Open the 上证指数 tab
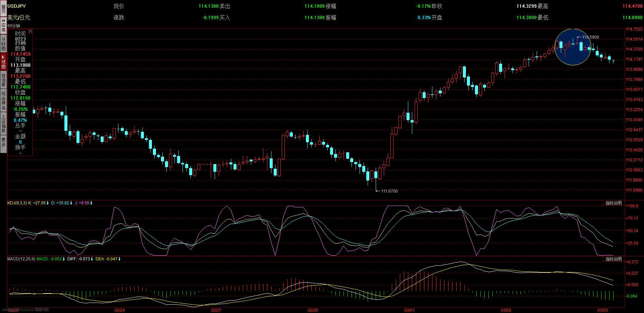644x313 pixels. click(x=3, y=123)
